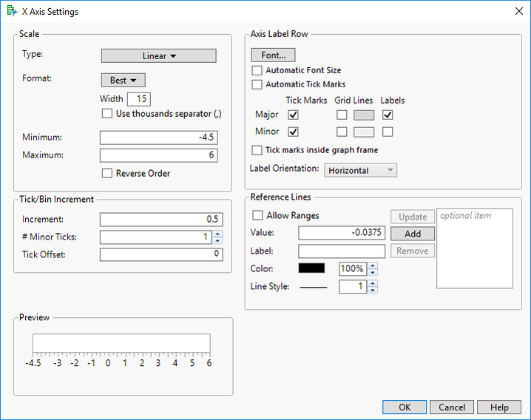Increase the reference line color opacity
Screen dimensions: 531x420
372,265
